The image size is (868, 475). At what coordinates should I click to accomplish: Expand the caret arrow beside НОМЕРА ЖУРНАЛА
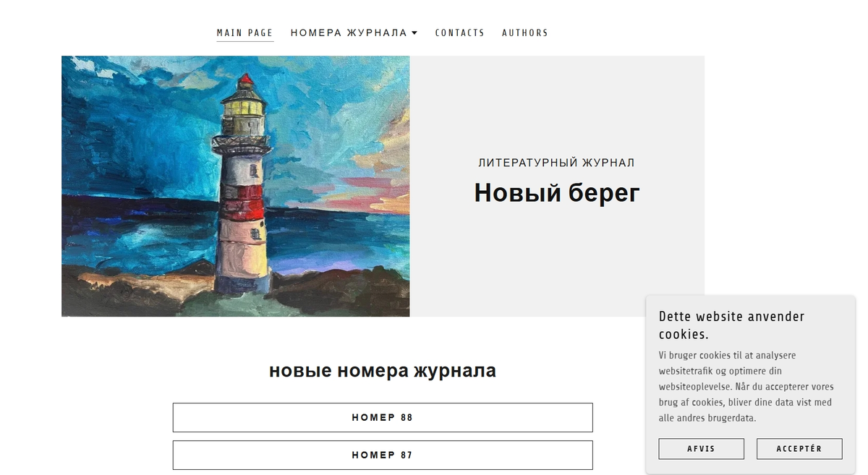click(414, 33)
